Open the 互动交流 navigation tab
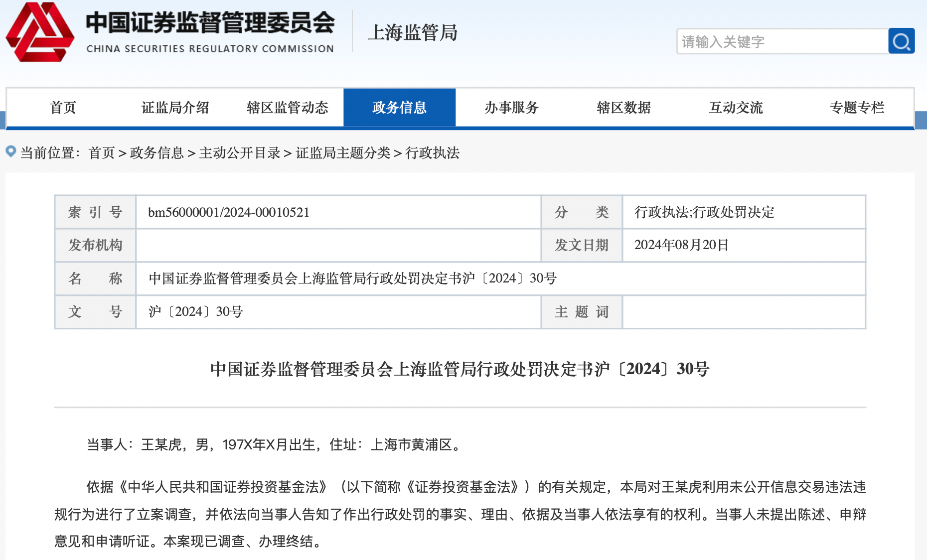The image size is (927, 560). pyautogui.click(x=736, y=108)
